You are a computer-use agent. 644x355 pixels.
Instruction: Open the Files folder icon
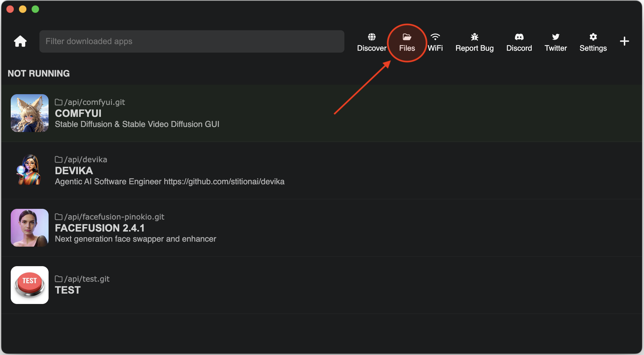pos(407,37)
